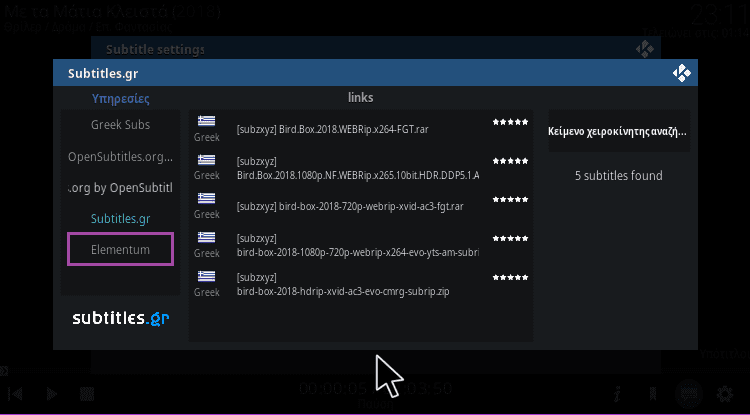Image resolution: width=750 pixels, height=415 pixels.
Task: Click the 'links' heading above the list
Action: coord(361,98)
